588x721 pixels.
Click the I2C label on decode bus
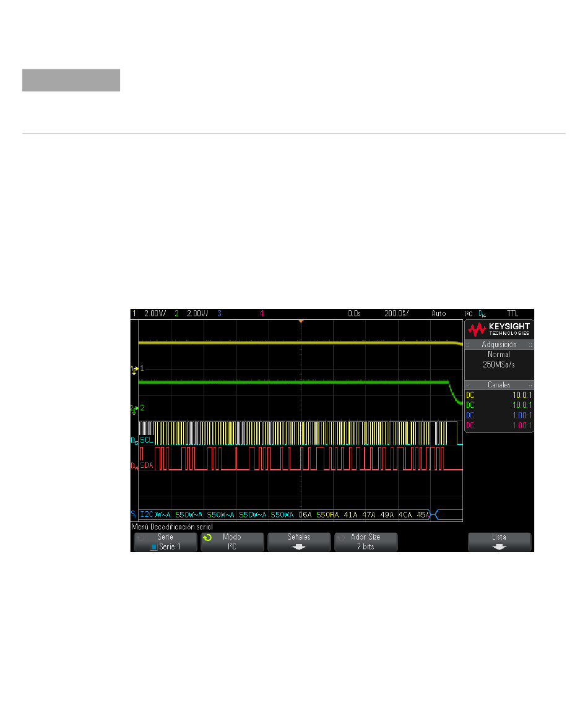[x=147, y=514]
